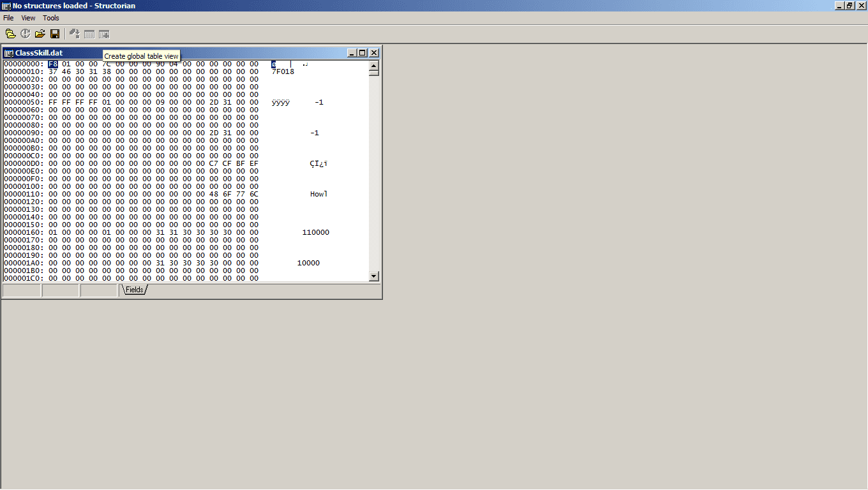Click address label 00000160
The height and width of the screenshot is (490, 868).
tap(24, 232)
